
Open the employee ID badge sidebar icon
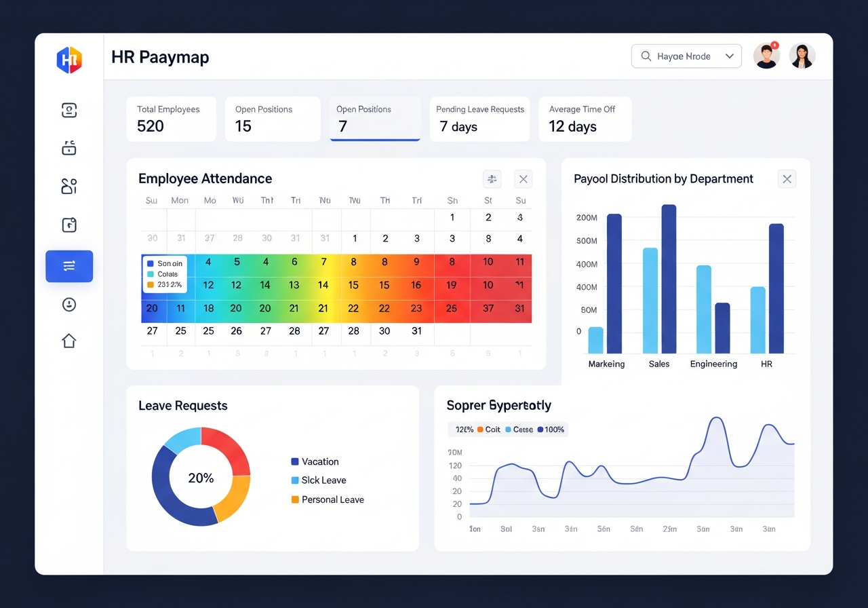point(69,111)
